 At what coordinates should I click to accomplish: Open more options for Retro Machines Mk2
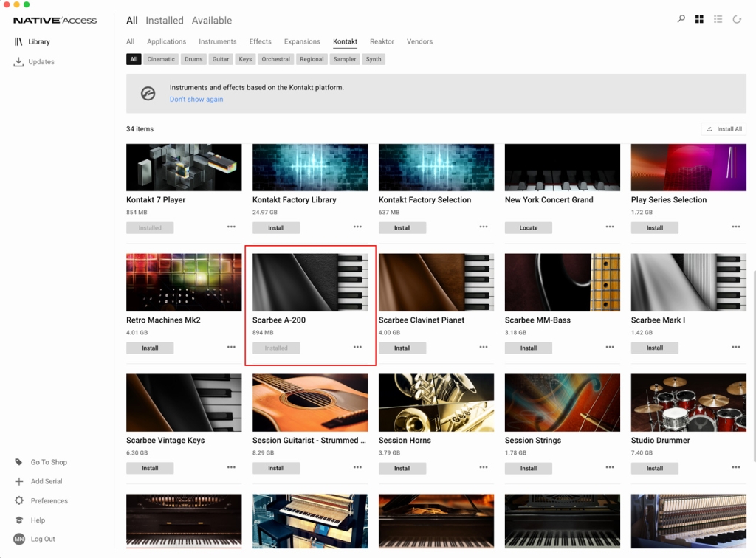[x=231, y=347]
